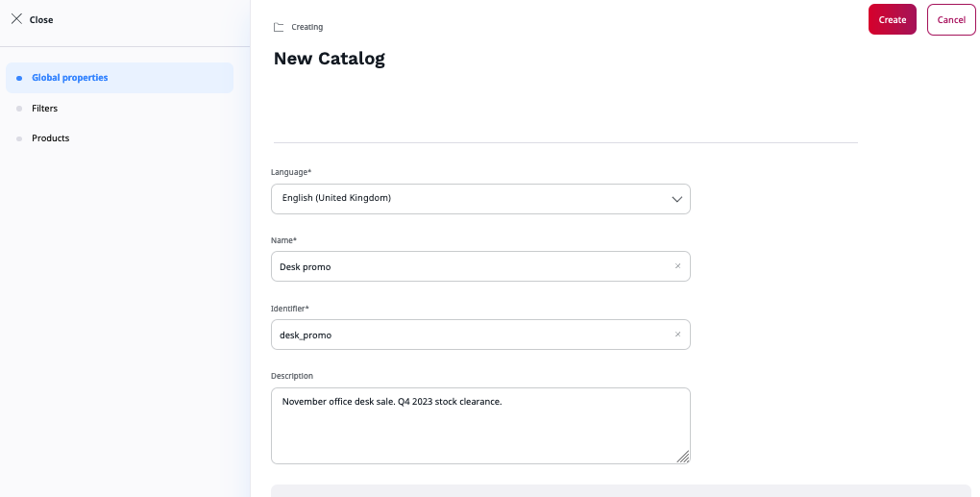
Task: Click inside the Description text area
Action: 480,426
